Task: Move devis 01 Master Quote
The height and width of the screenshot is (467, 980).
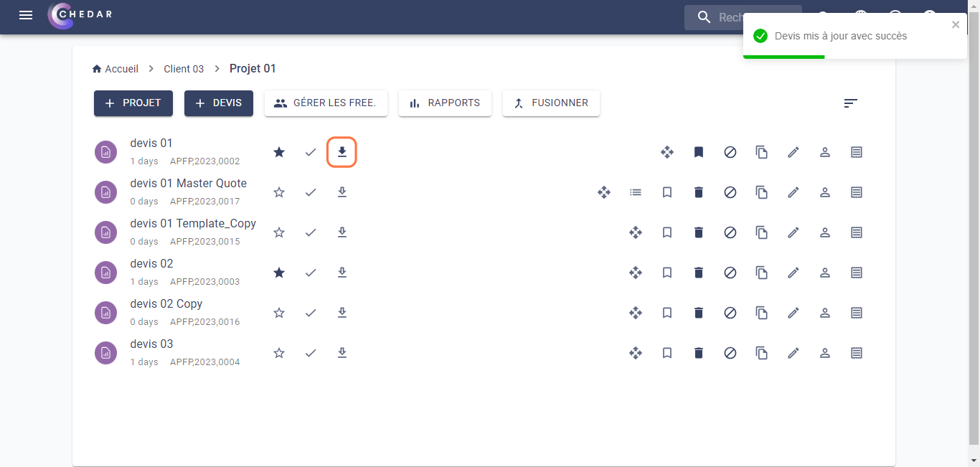Action: [x=604, y=192]
